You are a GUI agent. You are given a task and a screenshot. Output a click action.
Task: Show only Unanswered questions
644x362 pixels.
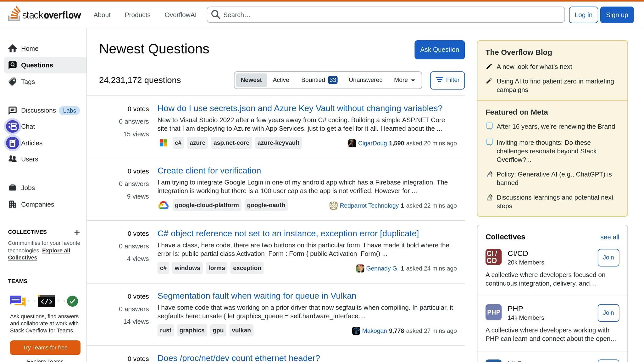tap(365, 80)
